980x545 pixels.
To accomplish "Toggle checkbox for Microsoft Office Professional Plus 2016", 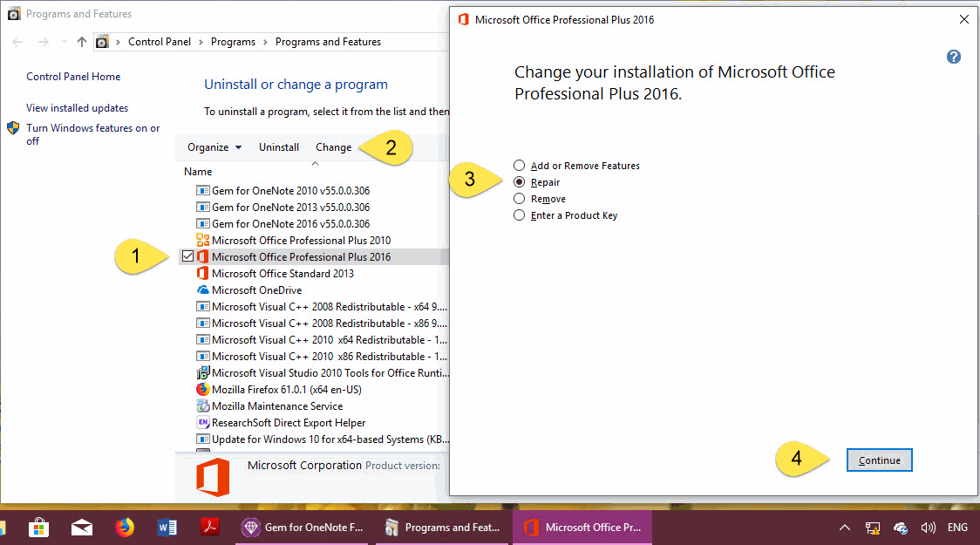I will coord(187,256).
